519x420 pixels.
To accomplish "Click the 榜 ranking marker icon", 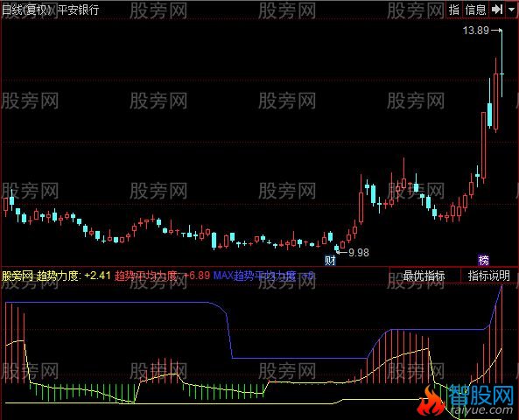I will click(x=483, y=261).
